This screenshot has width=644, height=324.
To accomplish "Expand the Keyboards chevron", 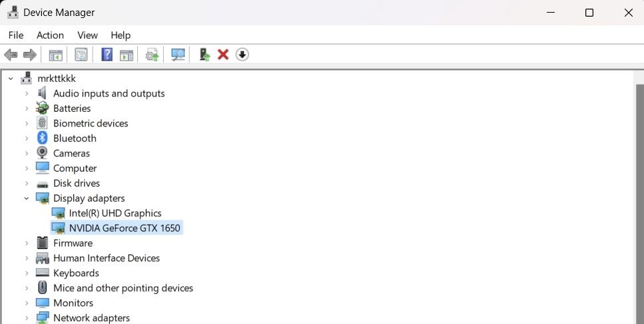I will [x=26, y=273].
